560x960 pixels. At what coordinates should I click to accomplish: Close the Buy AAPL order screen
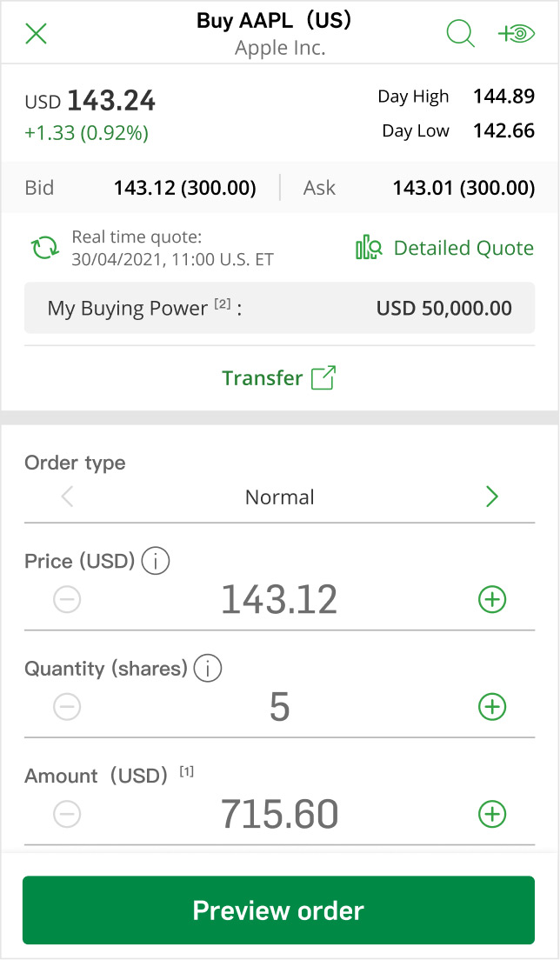point(37,34)
